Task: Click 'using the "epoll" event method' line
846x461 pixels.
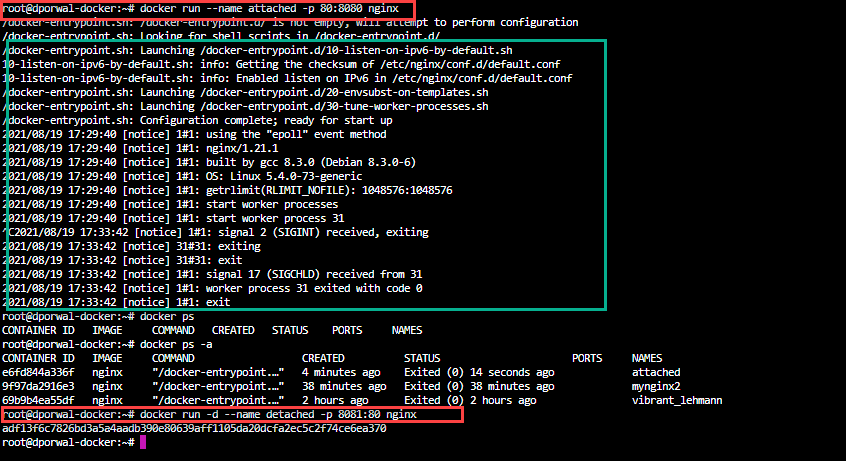Action: click(x=194, y=134)
